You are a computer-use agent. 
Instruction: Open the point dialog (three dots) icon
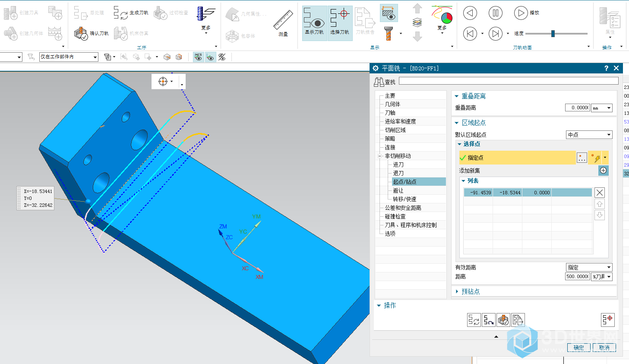pos(582,158)
